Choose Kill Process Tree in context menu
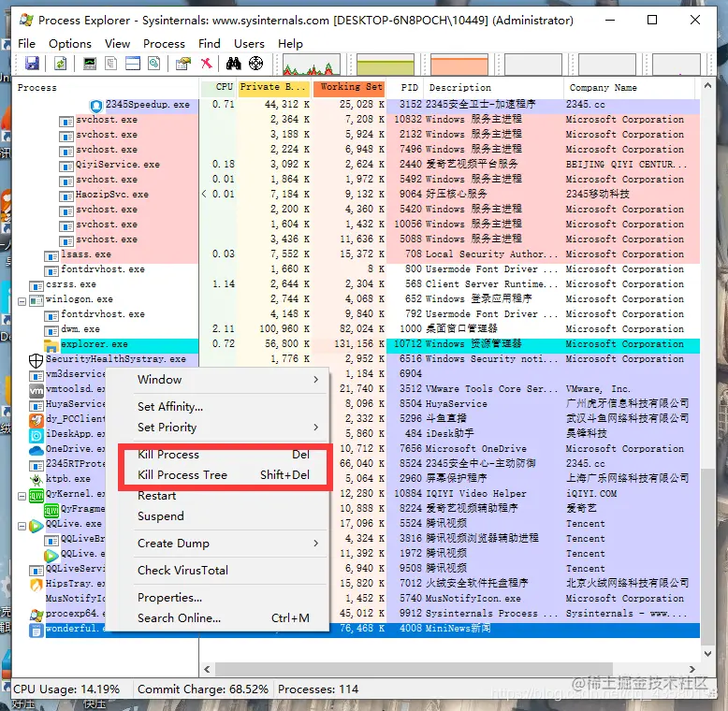Image resolution: width=728 pixels, height=711 pixels. (x=225, y=474)
